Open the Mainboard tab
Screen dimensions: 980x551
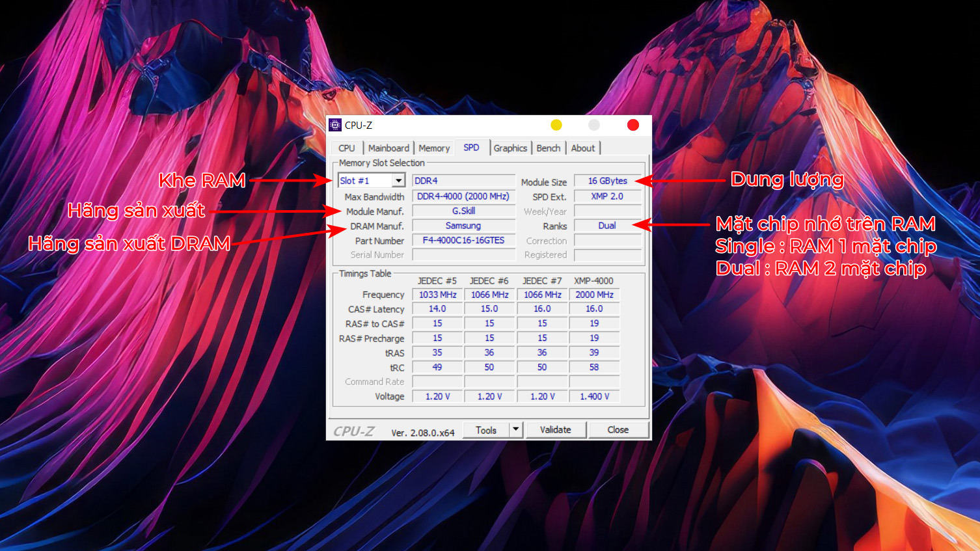388,148
